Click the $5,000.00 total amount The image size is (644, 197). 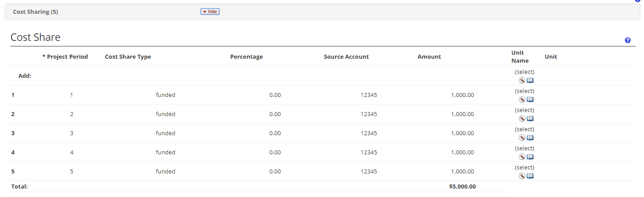pyautogui.click(x=462, y=186)
